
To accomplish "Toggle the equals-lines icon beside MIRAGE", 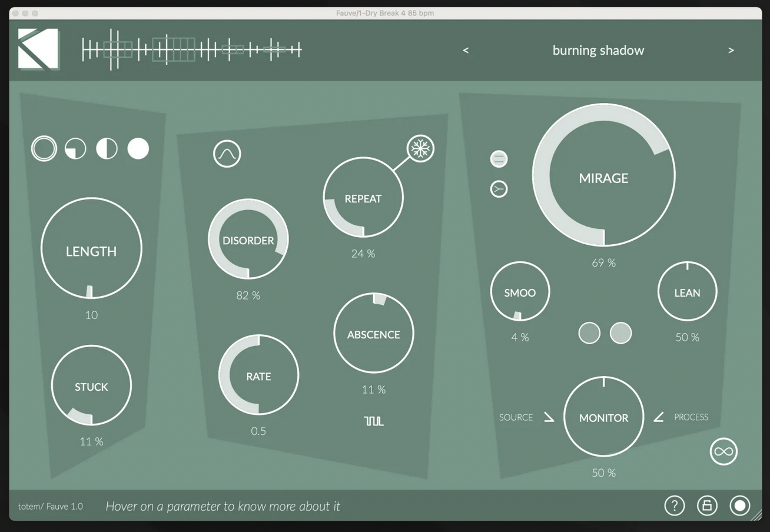I will [x=499, y=159].
